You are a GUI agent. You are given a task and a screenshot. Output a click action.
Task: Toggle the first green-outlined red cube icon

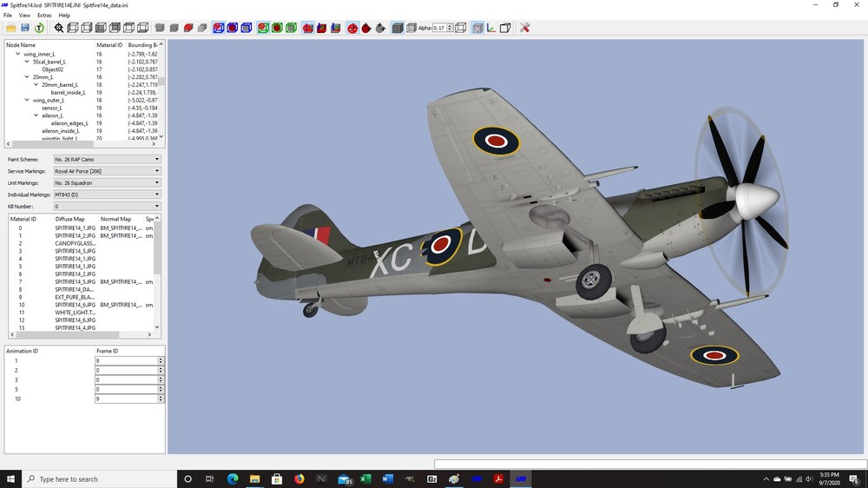[x=263, y=28]
